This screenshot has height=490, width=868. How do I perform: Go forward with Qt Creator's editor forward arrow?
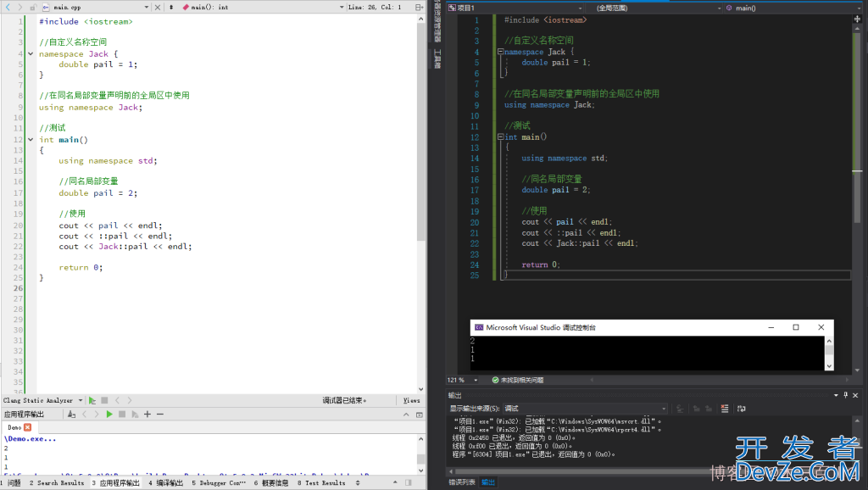[x=20, y=7]
